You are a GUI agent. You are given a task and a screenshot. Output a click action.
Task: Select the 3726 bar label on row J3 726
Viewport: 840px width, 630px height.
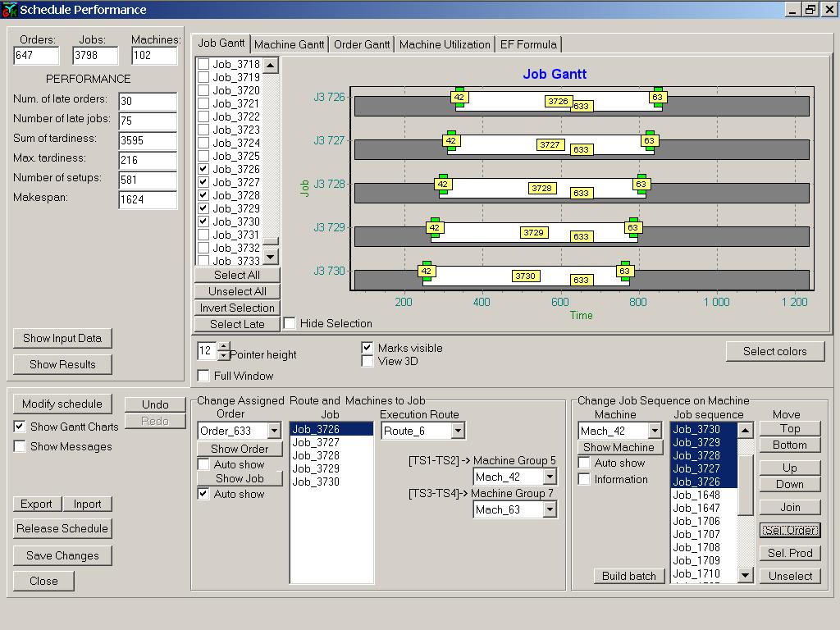point(558,101)
